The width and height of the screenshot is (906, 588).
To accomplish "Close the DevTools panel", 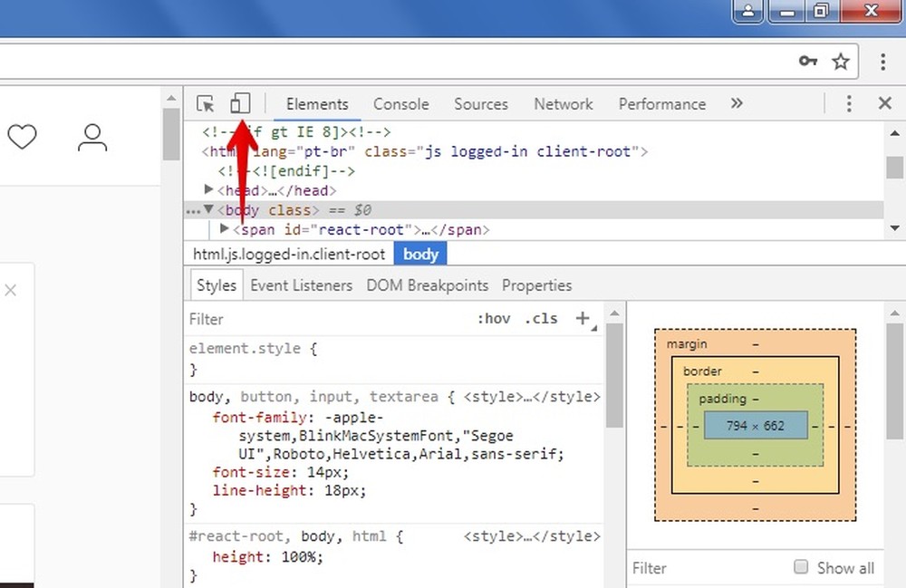I will [885, 103].
